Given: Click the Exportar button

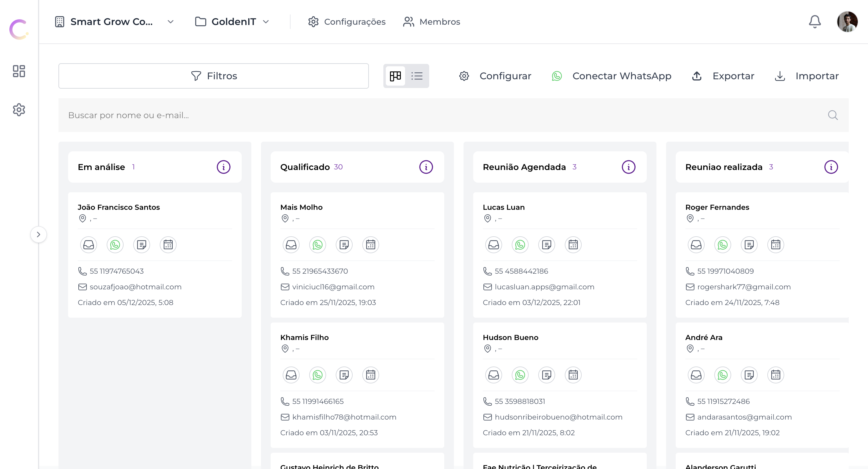Looking at the screenshot, I should tap(723, 76).
